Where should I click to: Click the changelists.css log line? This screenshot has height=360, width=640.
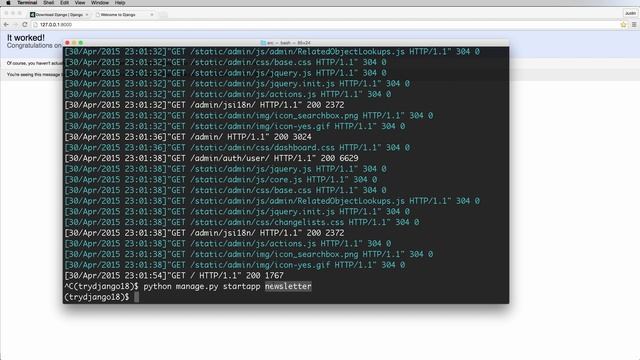tap(242, 222)
